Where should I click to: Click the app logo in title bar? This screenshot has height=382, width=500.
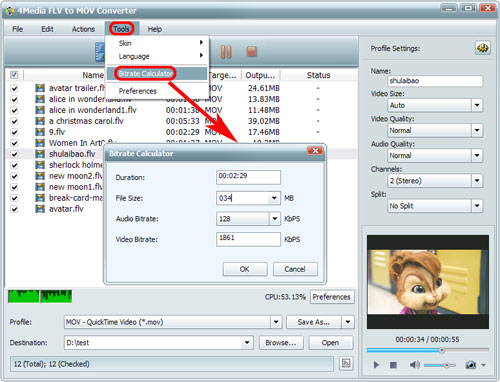(x=9, y=11)
